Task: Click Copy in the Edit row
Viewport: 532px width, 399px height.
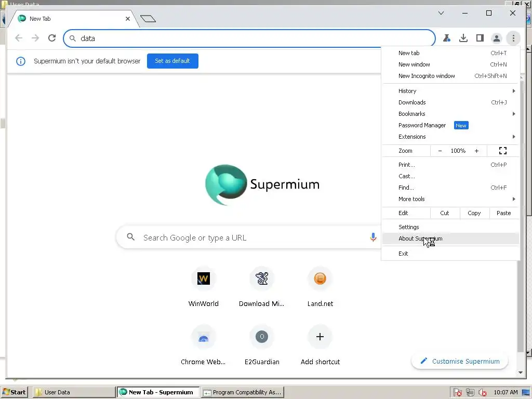Action: 474,213
